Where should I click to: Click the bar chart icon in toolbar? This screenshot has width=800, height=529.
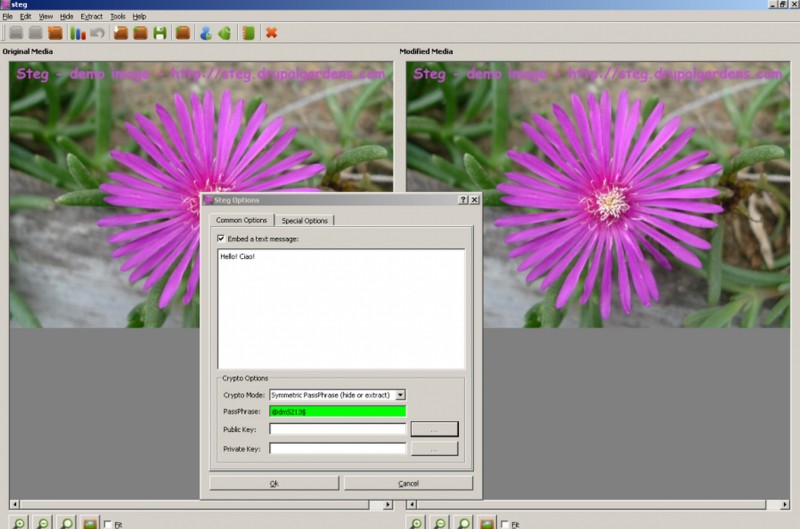(x=78, y=33)
